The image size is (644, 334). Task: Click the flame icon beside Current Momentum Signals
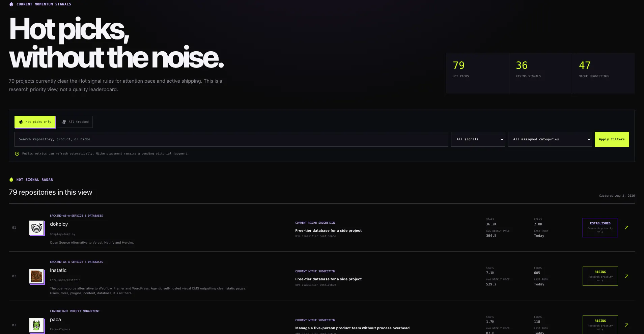pos(11,4)
